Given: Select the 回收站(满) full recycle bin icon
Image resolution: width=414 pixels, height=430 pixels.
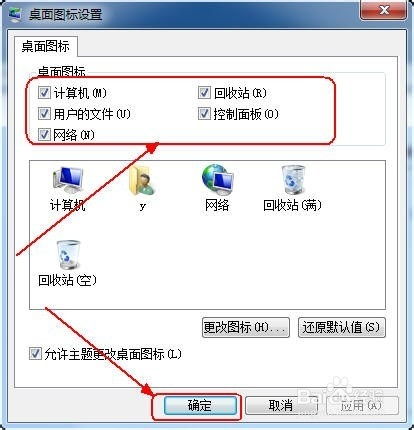Looking at the screenshot, I should (x=292, y=180).
